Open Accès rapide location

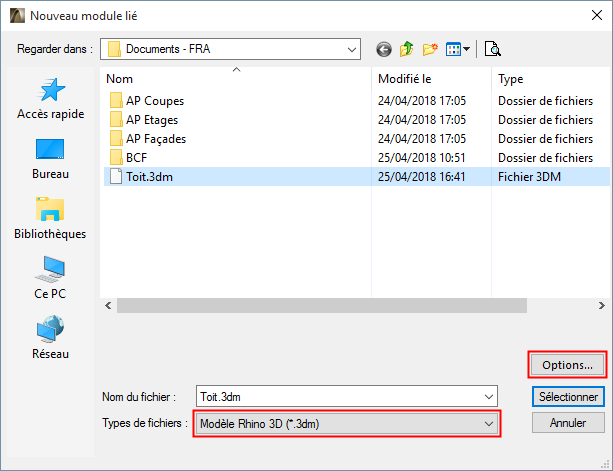(50, 98)
